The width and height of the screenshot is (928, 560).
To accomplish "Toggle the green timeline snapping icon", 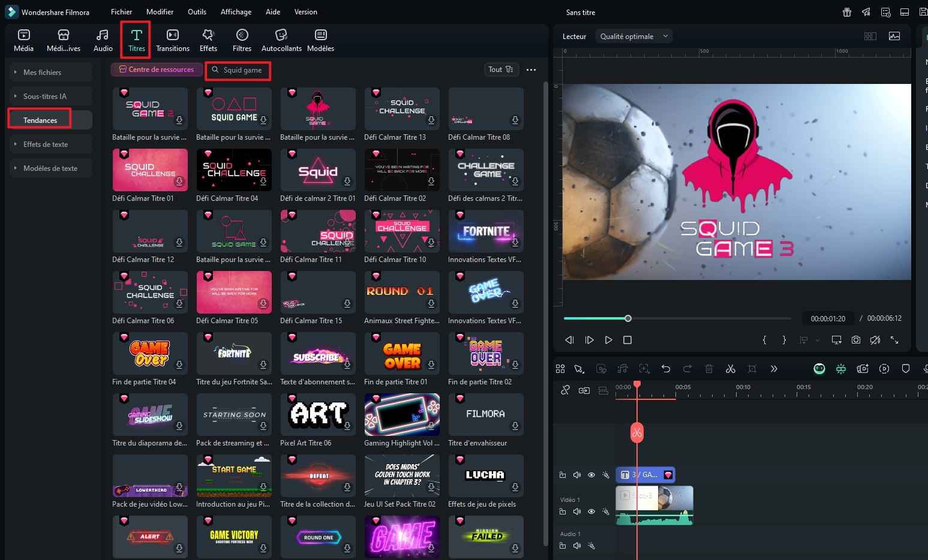I will pyautogui.click(x=841, y=369).
